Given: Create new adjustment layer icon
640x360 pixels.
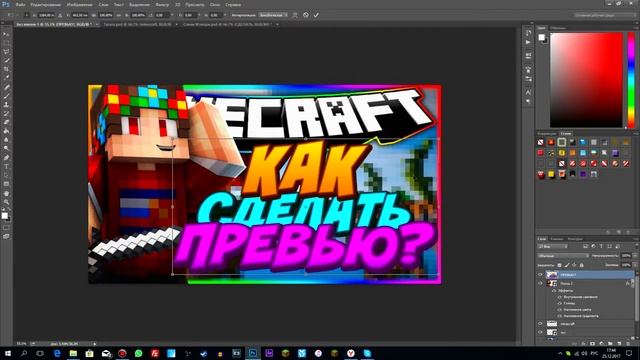Looking at the screenshot, I should [x=601, y=344].
